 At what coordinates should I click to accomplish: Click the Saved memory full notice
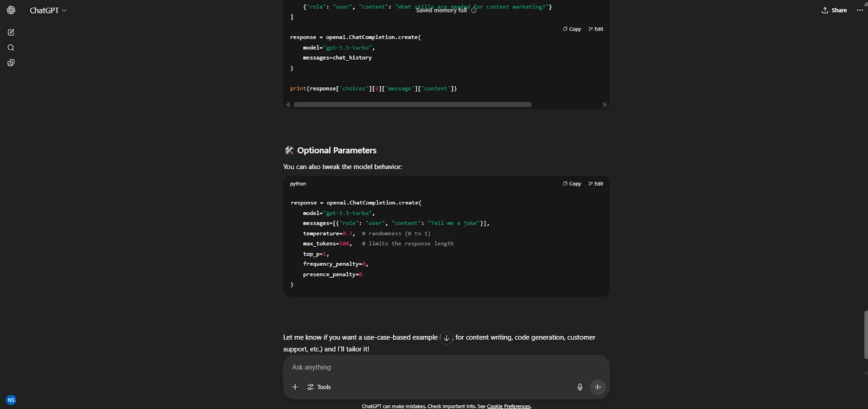(441, 10)
